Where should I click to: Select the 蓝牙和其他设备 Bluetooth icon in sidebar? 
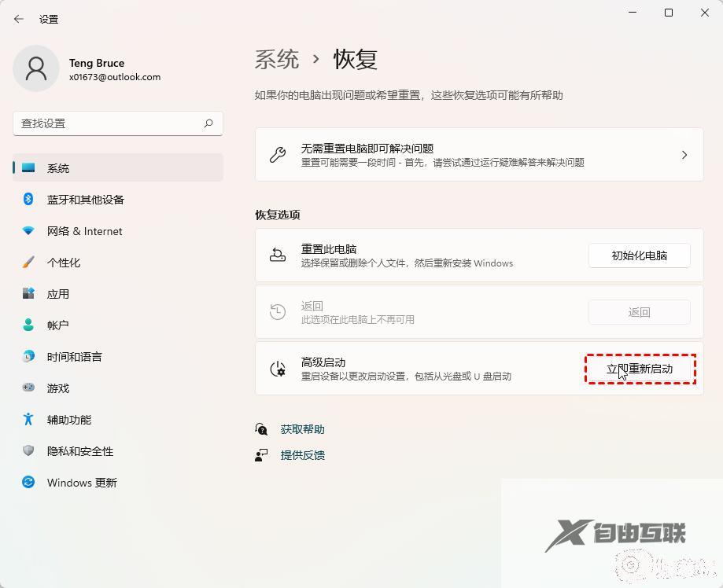pyautogui.click(x=29, y=200)
